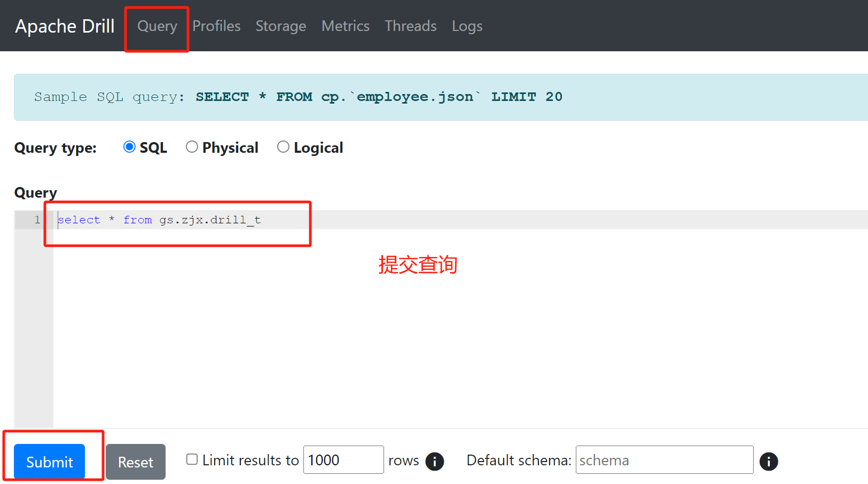Navigate to the Threads section
The image size is (868, 484).
(411, 26)
